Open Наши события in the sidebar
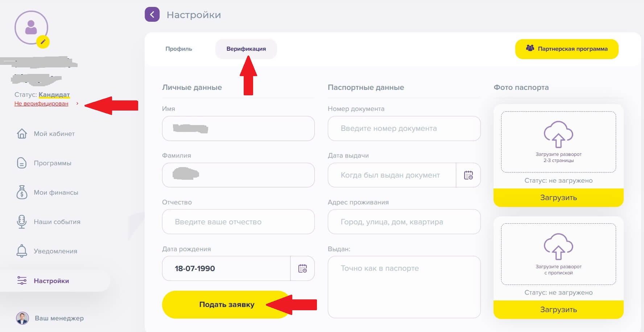 (57, 222)
